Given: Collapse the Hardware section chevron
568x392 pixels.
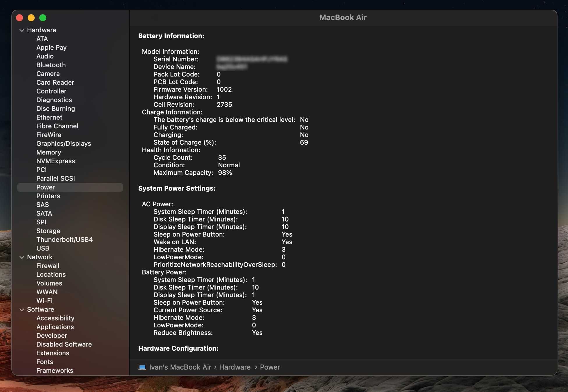Looking at the screenshot, I should pos(22,30).
